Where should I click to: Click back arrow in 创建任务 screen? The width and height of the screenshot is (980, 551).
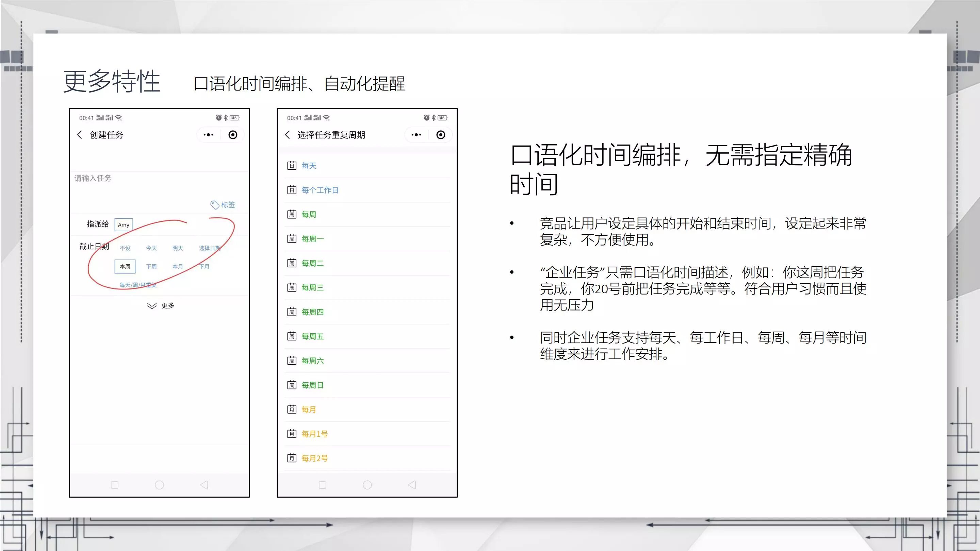[x=80, y=135]
